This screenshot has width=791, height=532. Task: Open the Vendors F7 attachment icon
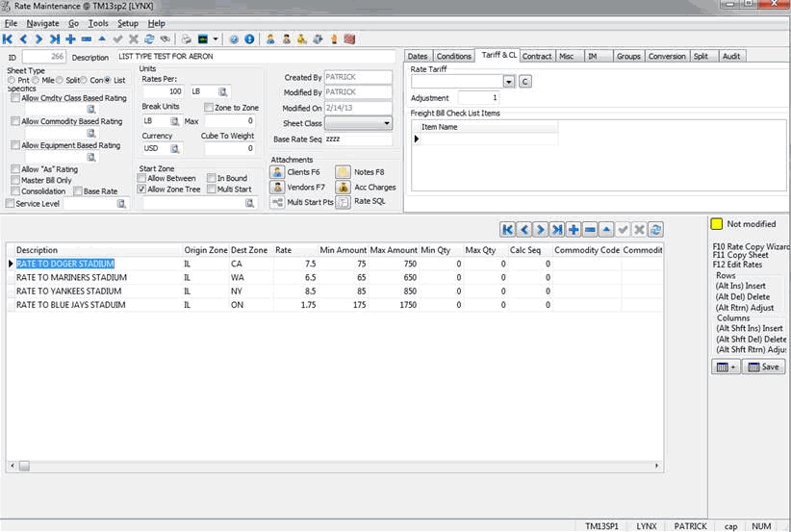[277, 188]
